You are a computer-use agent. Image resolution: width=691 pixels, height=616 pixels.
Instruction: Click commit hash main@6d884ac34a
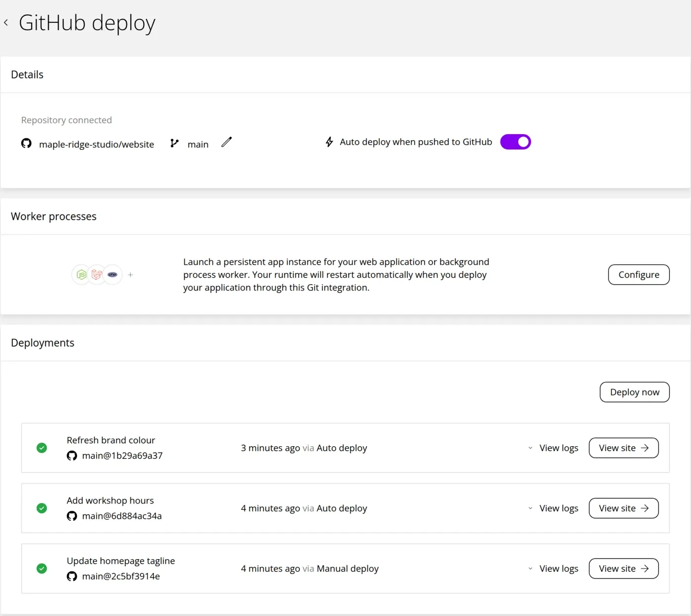coord(122,516)
